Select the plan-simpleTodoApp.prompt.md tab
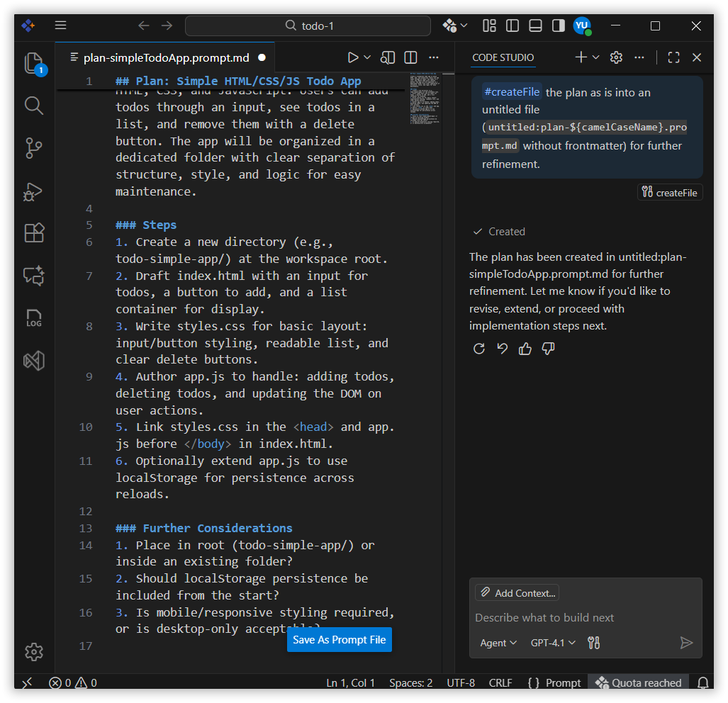The image size is (728, 703). (x=166, y=57)
